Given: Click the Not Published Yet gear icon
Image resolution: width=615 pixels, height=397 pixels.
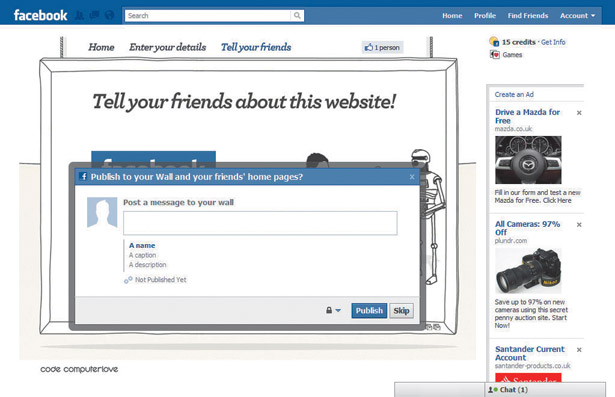Looking at the screenshot, I should click(x=128, y=280).
